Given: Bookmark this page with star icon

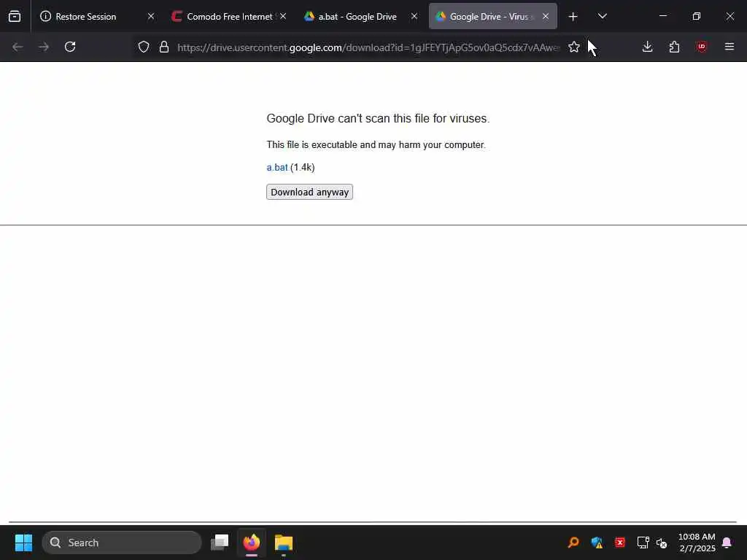Looking at the screenshot, I should [573, 47].
